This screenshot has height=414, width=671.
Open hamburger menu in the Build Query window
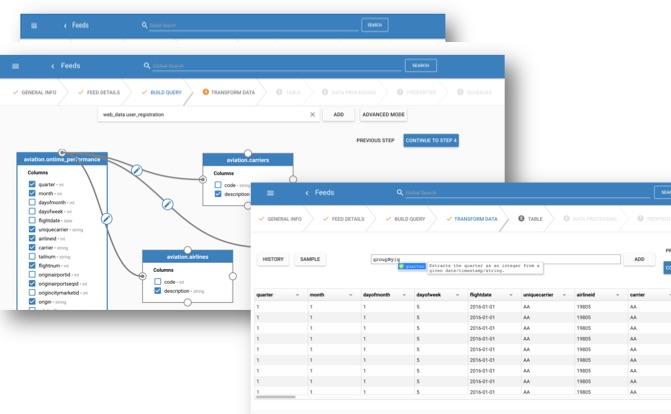coord(15,66)
